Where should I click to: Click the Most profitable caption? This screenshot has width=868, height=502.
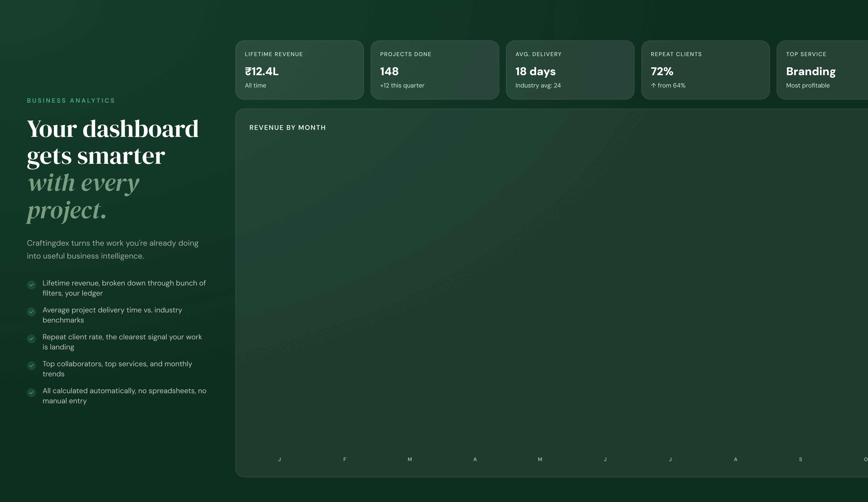click(808, 86)
